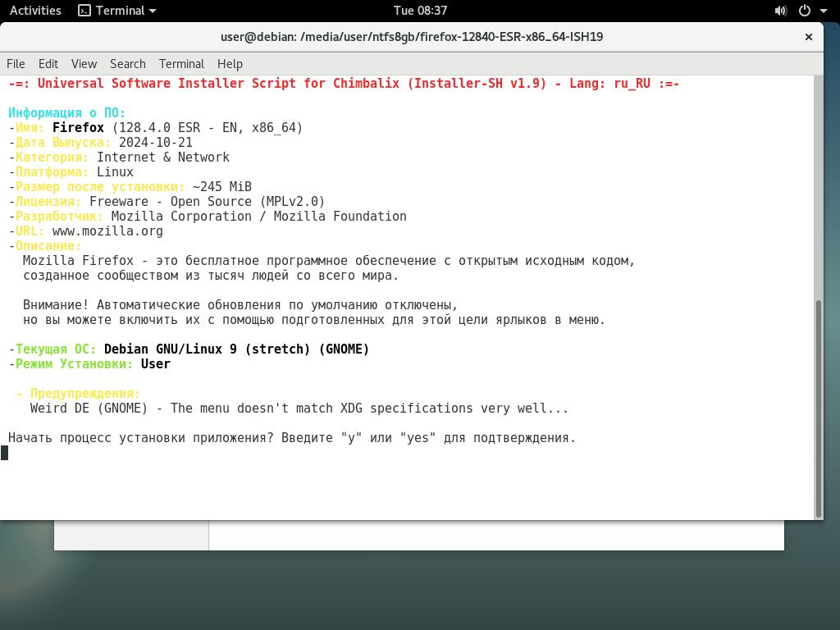The height and width of the screenshot is (630, 840).
Task: Click the 'Режим Установки:' green label
Action: pos(74,363)
